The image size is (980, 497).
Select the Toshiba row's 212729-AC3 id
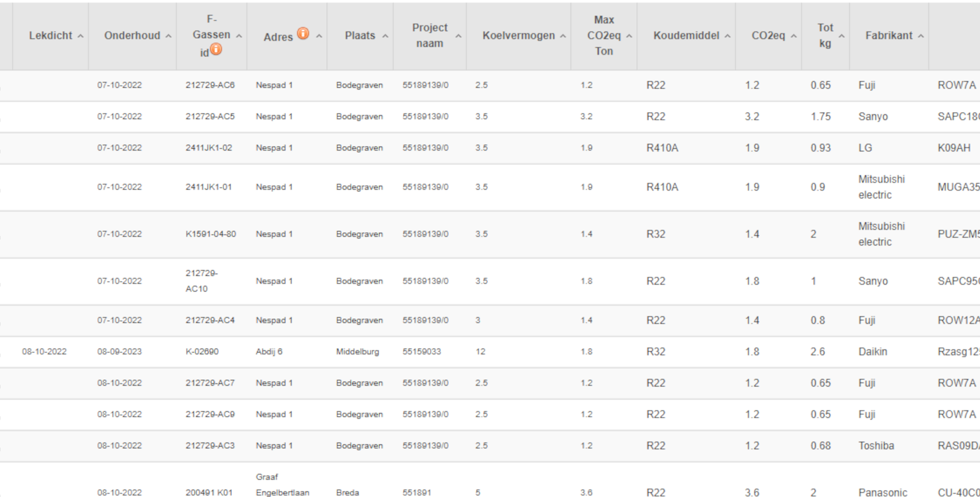(210, 446)
